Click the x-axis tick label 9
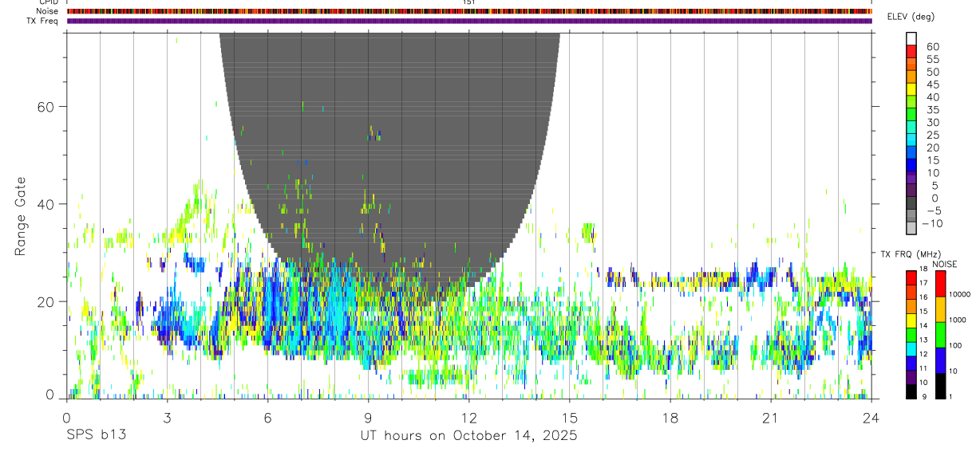The width and height of the screenshot is (980, 452). click(369, 417)
